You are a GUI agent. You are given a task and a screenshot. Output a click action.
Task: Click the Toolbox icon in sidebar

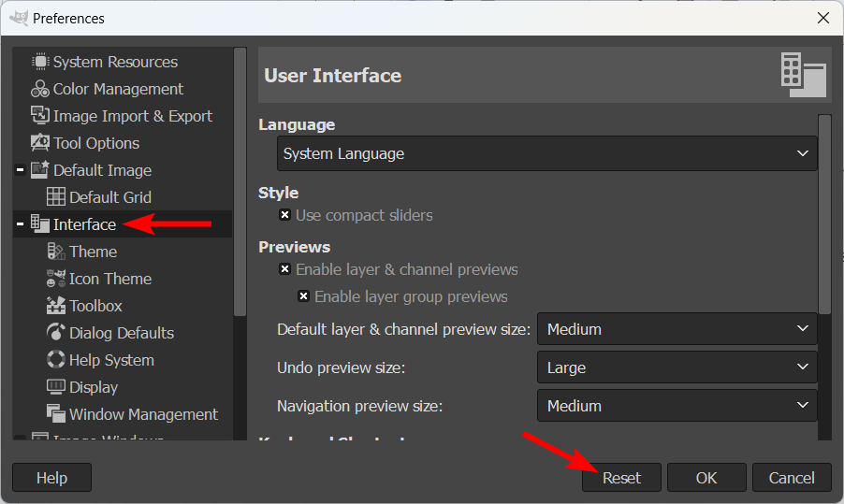coord(55,306)
